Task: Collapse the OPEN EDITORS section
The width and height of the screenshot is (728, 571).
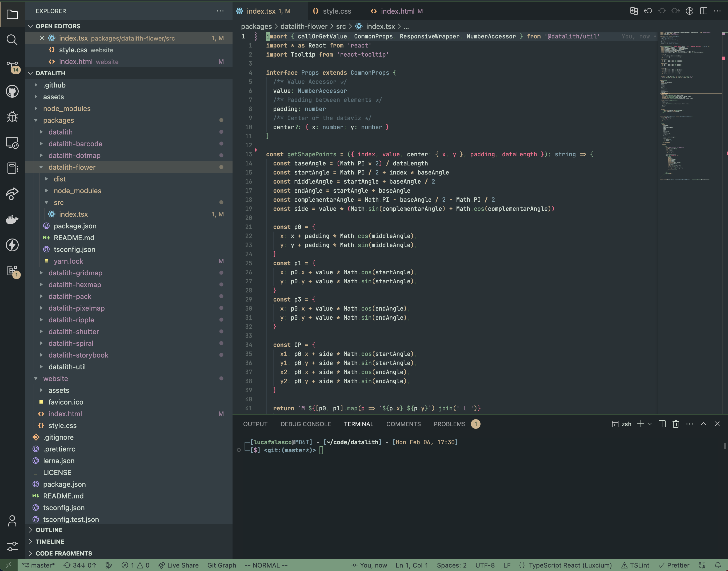Action: (58, 26)
